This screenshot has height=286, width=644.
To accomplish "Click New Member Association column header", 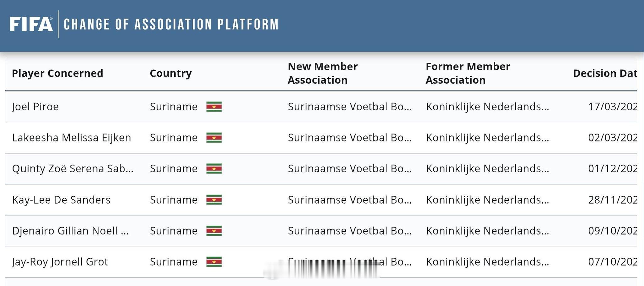I will click(x=322, y=73).
